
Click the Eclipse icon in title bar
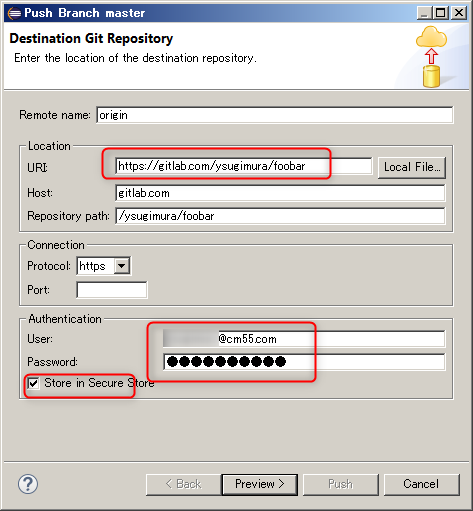(x=14, y=13)
